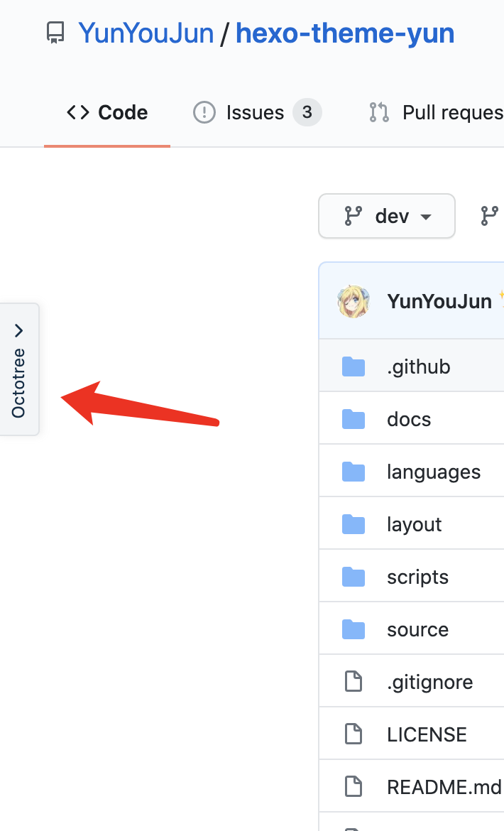504x831 pixels.
Task: Open the hexo-theme-yun repository link
Action: tap(345, 32)
